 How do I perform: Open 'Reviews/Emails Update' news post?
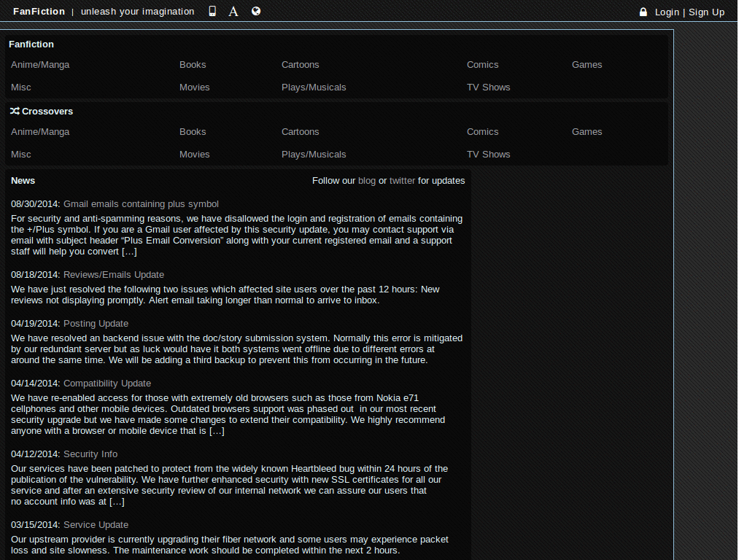click(114, 275)
